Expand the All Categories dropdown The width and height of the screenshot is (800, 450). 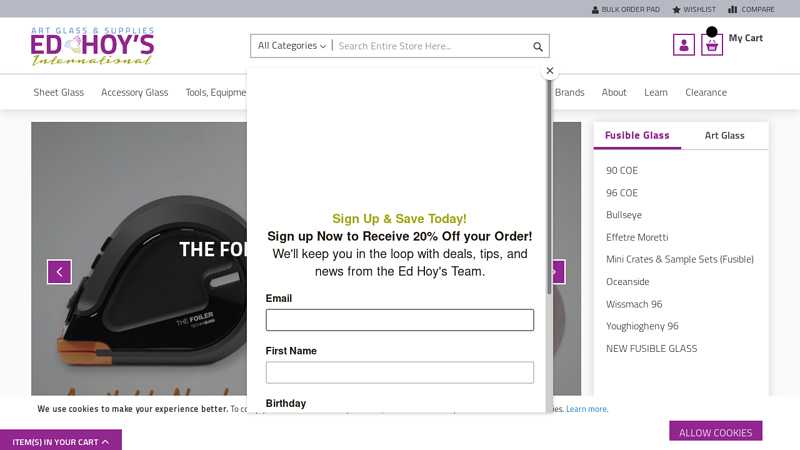click(x=291, y=46)
